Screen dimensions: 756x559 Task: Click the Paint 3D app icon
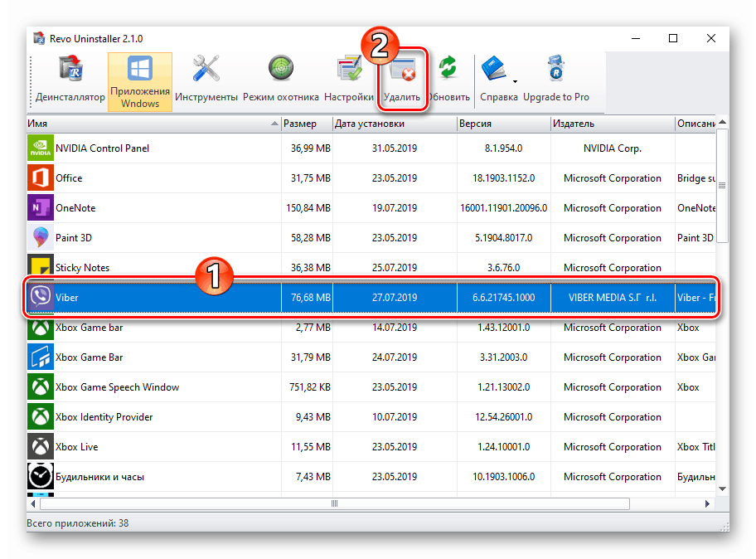click(41, 238)
